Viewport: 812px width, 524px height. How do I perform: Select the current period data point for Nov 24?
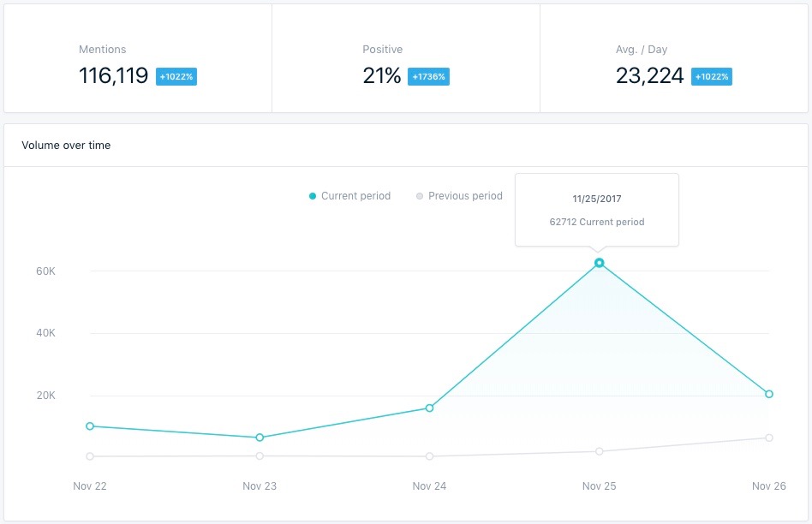click(429, 408)
